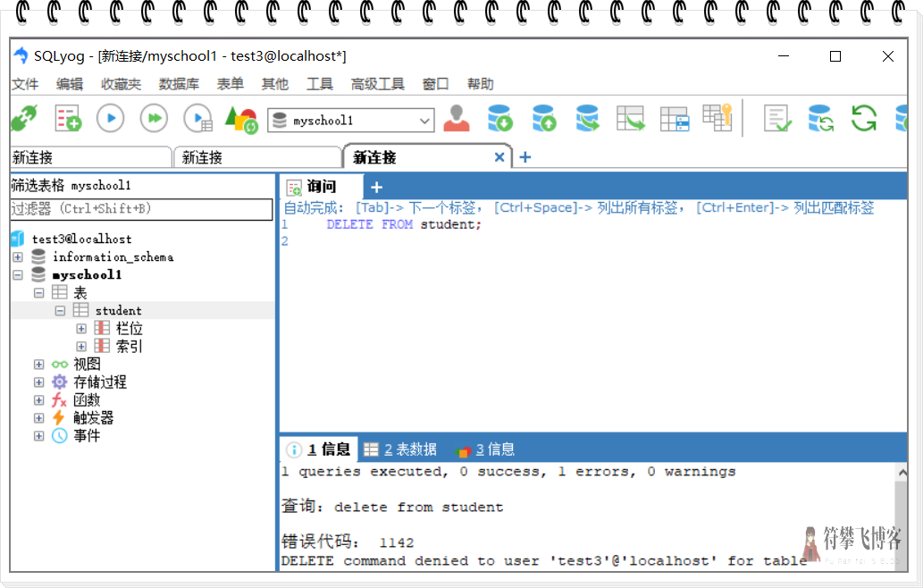Focus the 过滤器 filter input box
The height and width of the screenshot is (588, 923).
(x=141, y=209)
